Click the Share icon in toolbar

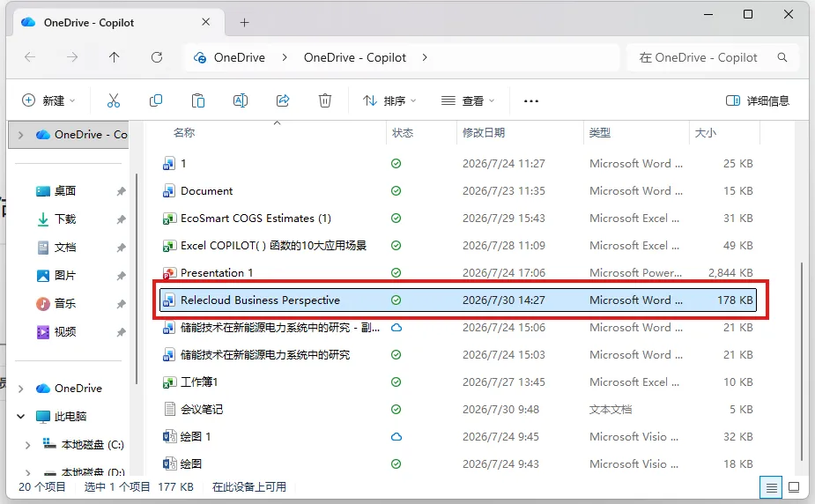point(283,100)
